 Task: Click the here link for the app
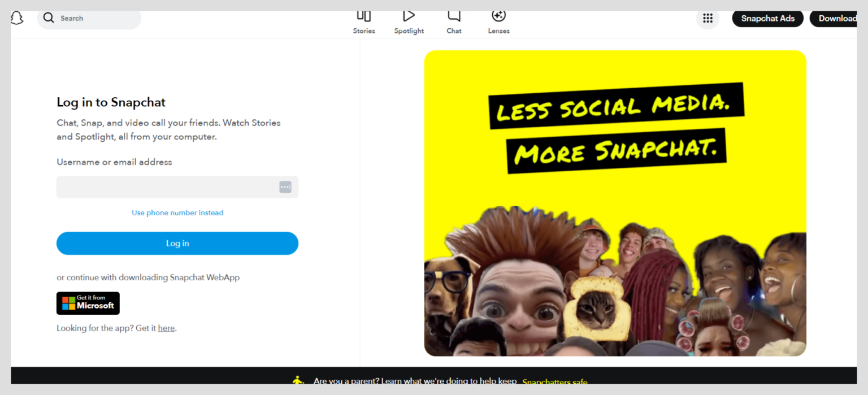(166, 328)
